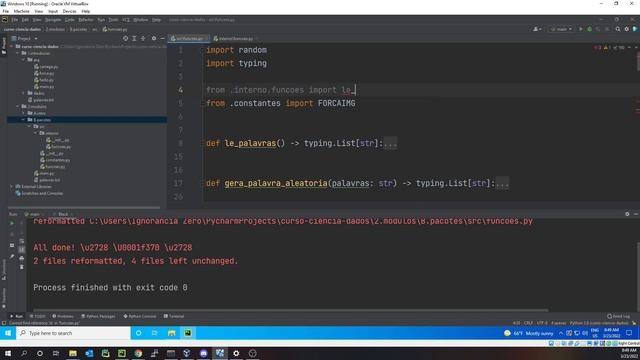
Task: Click Cortana circle icon in VM taskbar
Action: coord(139,333)
